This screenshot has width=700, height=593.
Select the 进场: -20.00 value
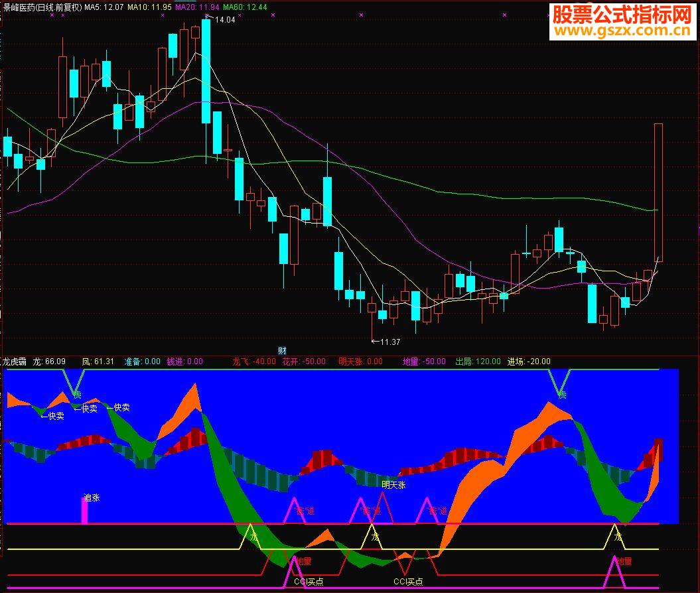pos(529,362)
